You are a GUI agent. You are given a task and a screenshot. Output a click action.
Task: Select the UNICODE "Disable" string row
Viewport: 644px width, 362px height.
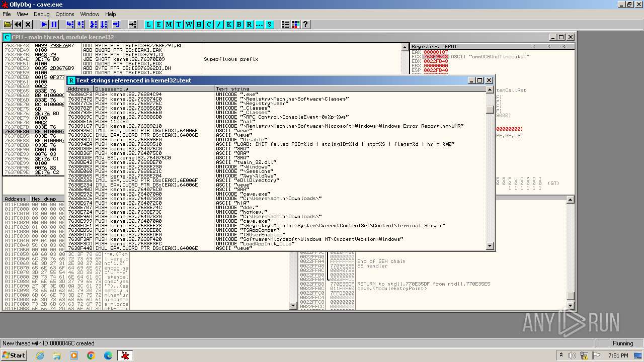(x=276, y=140)
